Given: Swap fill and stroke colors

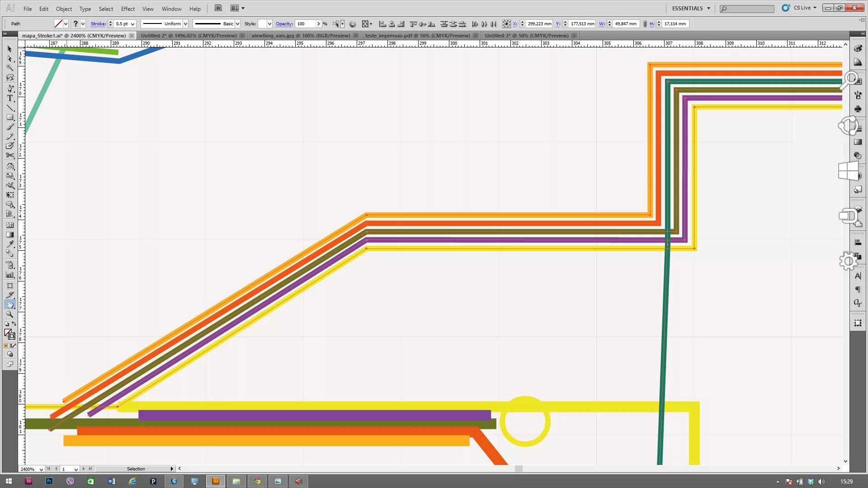Looking at the screenshot, I should point(14,324).
